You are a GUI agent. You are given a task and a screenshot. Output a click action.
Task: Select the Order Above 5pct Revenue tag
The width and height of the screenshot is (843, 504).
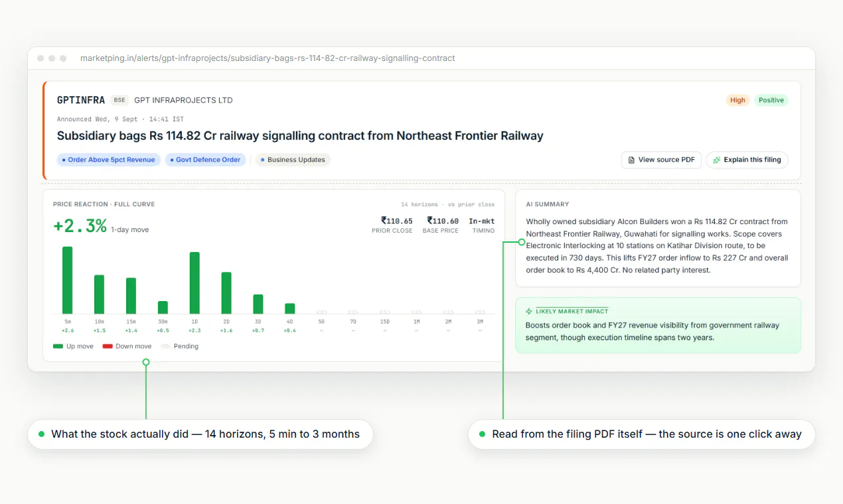click(109, 160)
